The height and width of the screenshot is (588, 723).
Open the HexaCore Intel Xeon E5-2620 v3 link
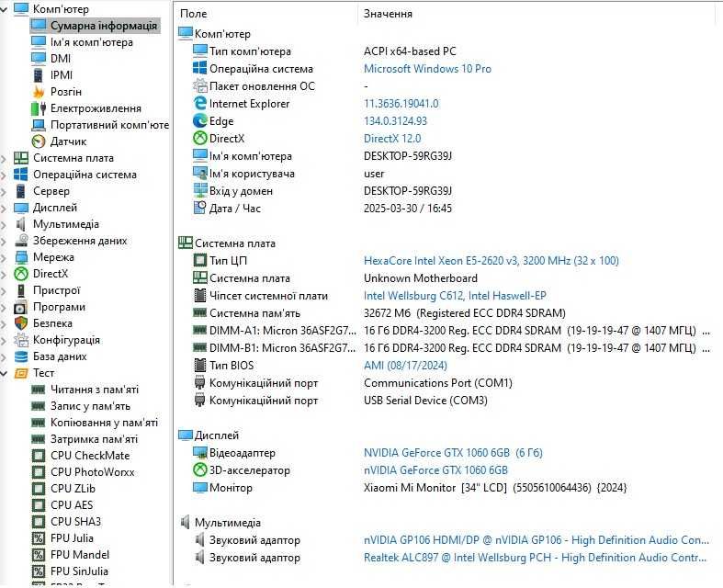[x=491, y=261]
